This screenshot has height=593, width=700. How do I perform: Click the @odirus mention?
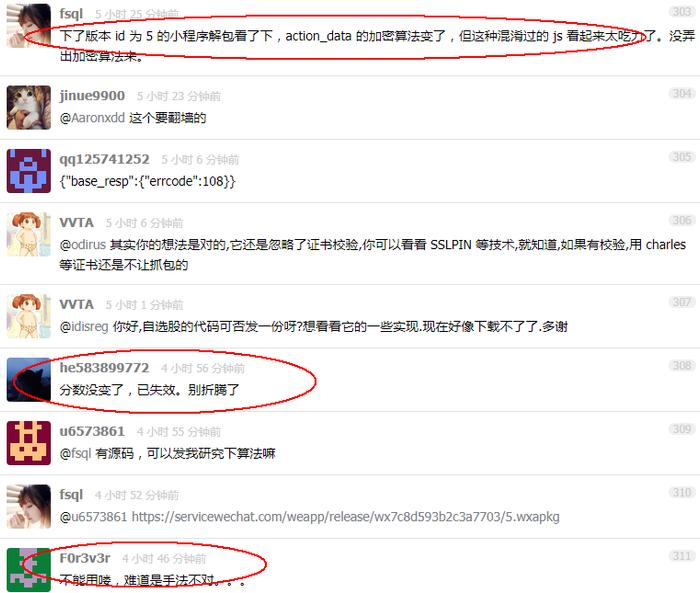coord(83,245)
